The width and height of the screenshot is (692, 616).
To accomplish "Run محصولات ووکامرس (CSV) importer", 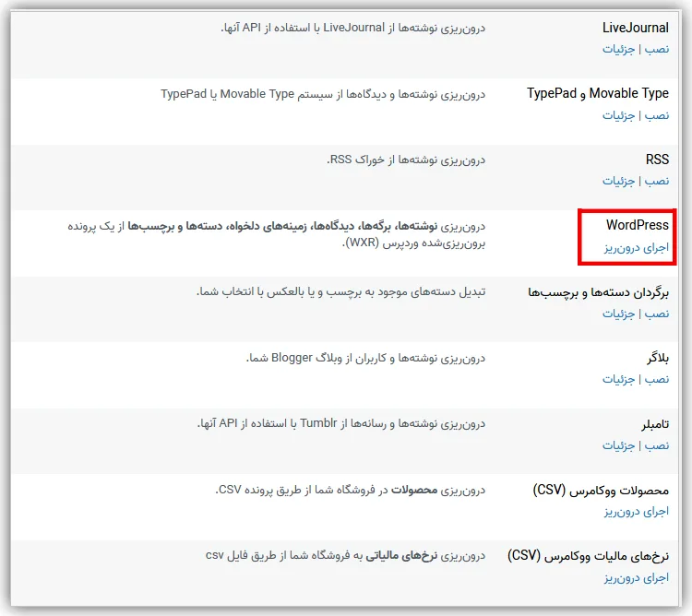I will click(637, 512).
